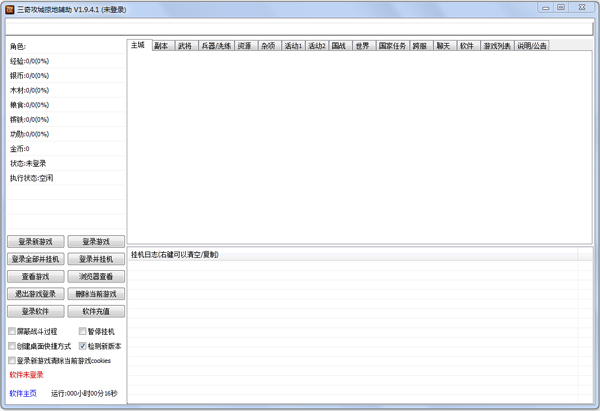Switch to the 国战 tab
Viewport: 600px width, 411px height.
(340, 46)
